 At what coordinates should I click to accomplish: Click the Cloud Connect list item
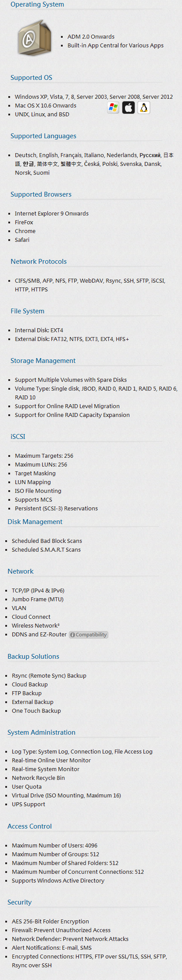coord(31,617)
